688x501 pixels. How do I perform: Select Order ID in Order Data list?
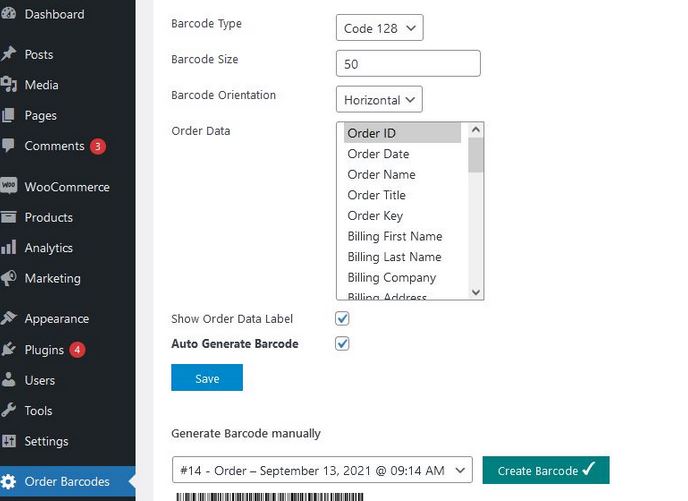402,133
